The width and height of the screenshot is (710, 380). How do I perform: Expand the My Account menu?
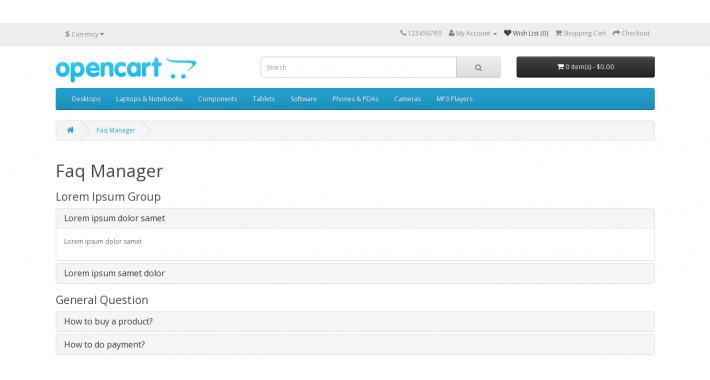(x=473, y=33)
